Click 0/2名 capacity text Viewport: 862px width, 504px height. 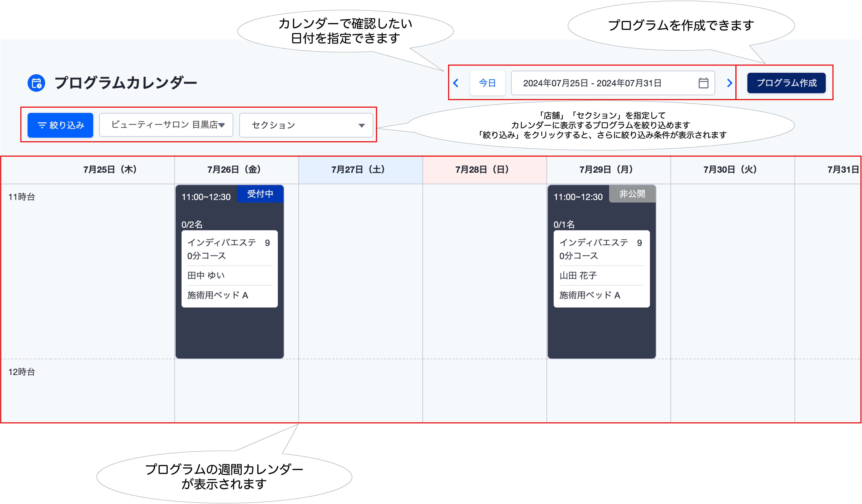click(192, 225)
